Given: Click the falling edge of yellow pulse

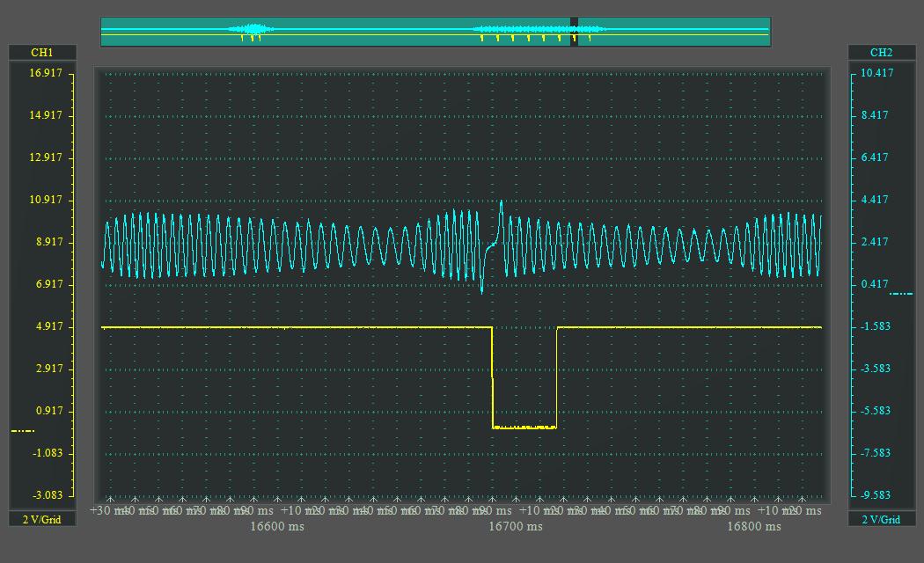Looking at the screenshot, I should click(492, 378).
